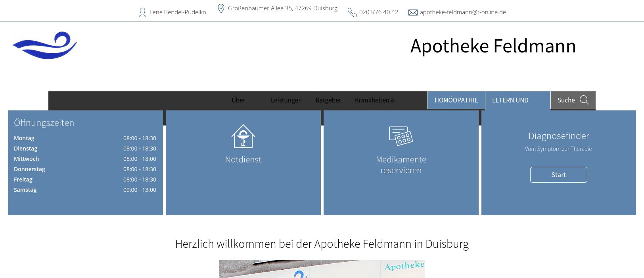Expand the Ratgeber navigation menu

point(328,100)
